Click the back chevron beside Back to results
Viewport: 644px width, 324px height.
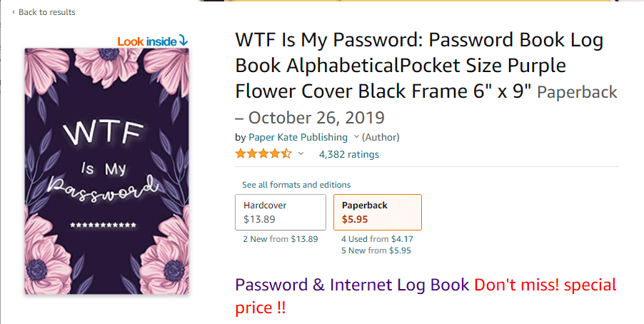tap(13, 12)
